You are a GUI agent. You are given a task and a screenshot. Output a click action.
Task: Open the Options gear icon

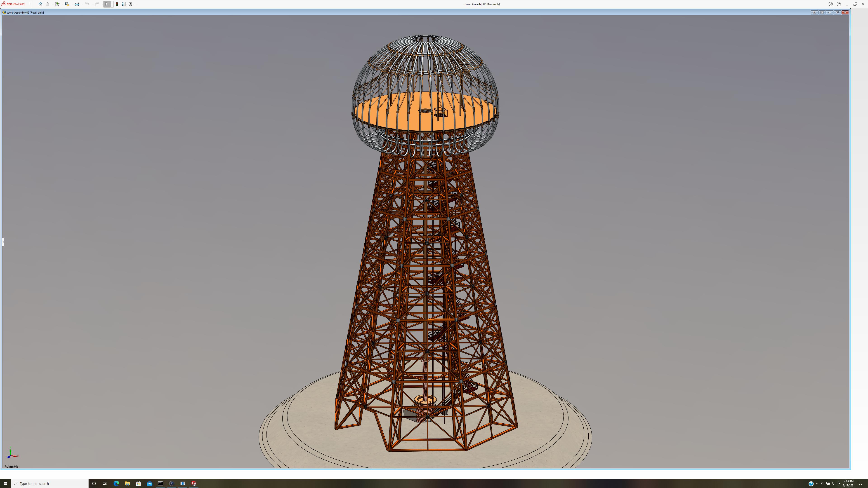[130, 4]
